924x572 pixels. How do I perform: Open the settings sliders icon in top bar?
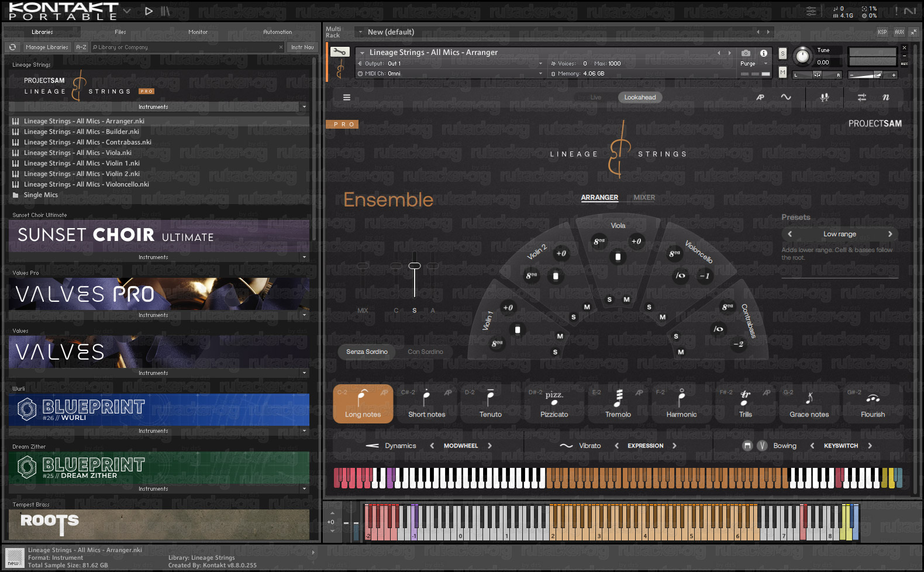click(811, 11)
